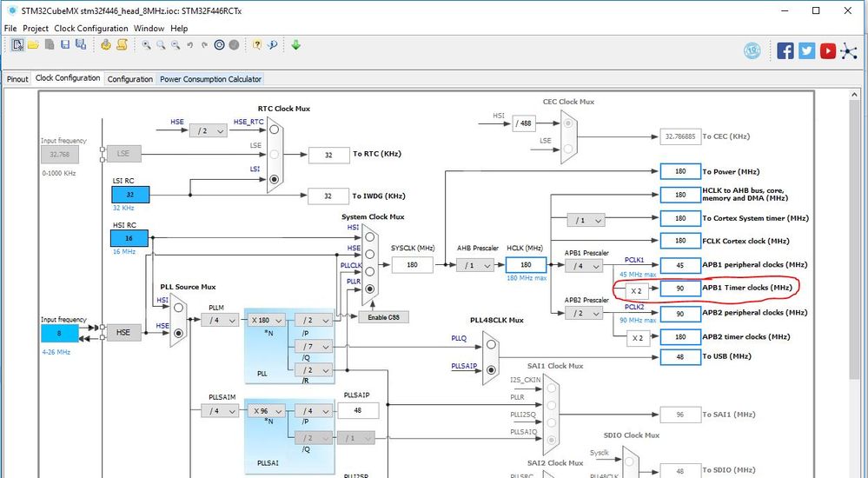
Task: Click the New Project toolbar icon
Action: [17, 45]
